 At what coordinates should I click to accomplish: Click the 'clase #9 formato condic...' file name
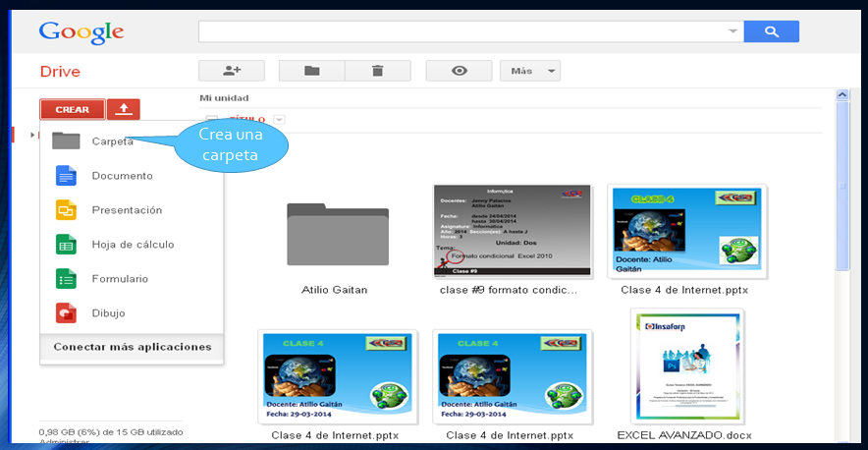[x=509, y=290]
